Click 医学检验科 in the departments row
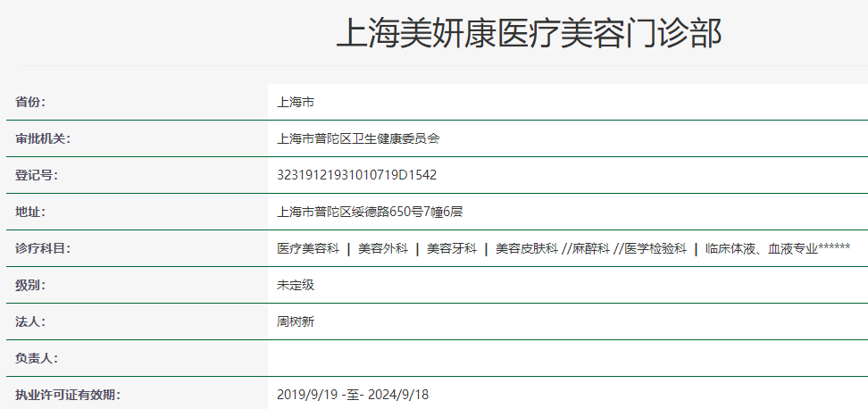 (x=655, y=248)
